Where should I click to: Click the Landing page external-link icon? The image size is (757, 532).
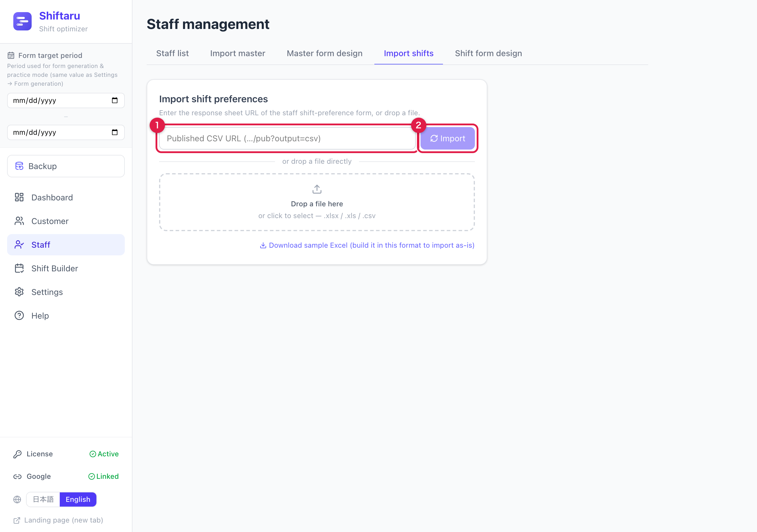click(x=17, y=520)
